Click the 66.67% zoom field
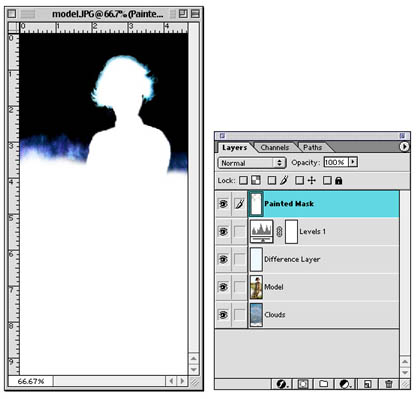The image size is (418, 399). (31, 381)
